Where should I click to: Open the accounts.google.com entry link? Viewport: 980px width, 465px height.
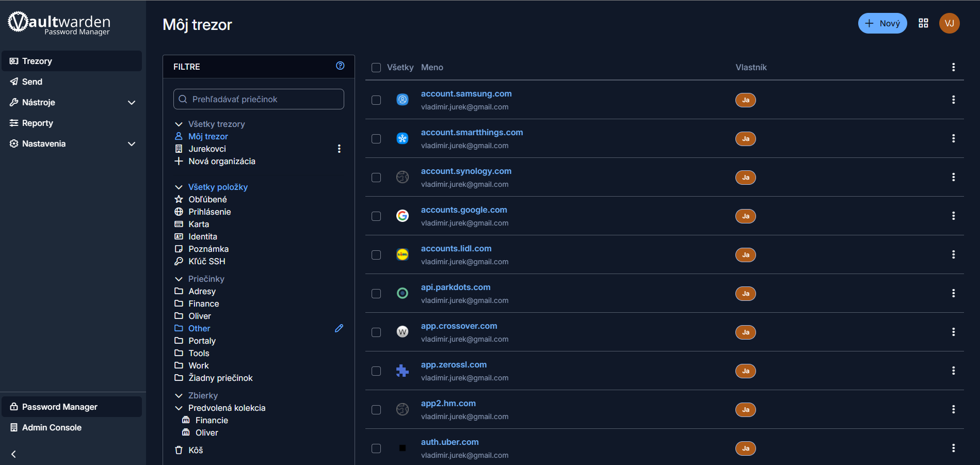coord(464,210)
